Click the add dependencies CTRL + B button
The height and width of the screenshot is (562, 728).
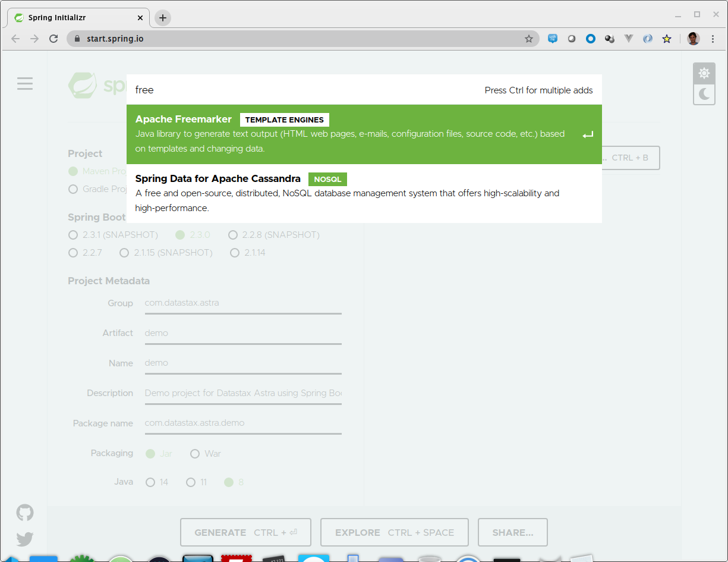pos(631,158)
